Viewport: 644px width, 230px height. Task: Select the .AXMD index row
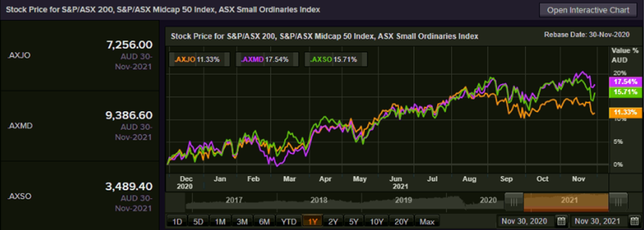[80, 126]
